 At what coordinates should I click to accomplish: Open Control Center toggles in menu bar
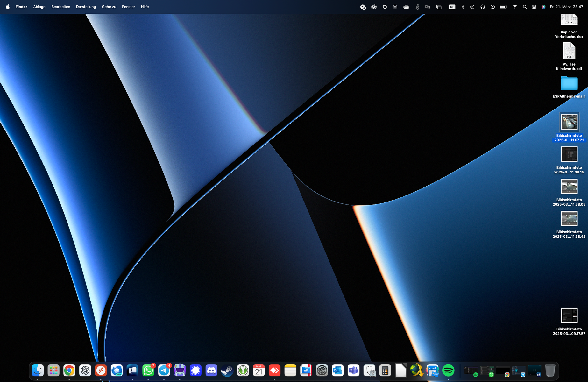534,7
